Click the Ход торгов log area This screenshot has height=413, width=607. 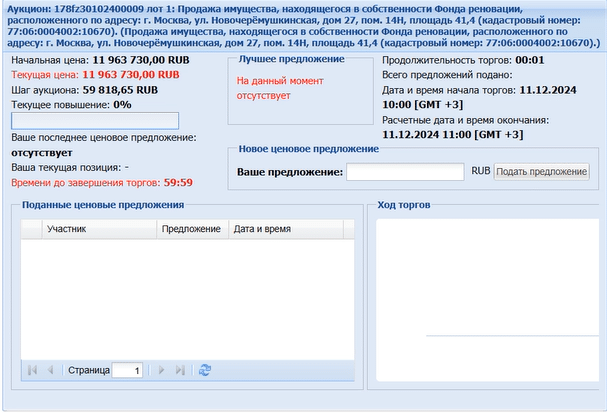pos(487,300)
